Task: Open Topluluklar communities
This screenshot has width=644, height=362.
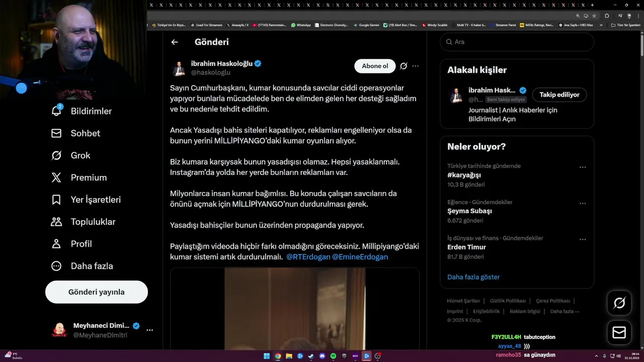Action: coord(83,222)
